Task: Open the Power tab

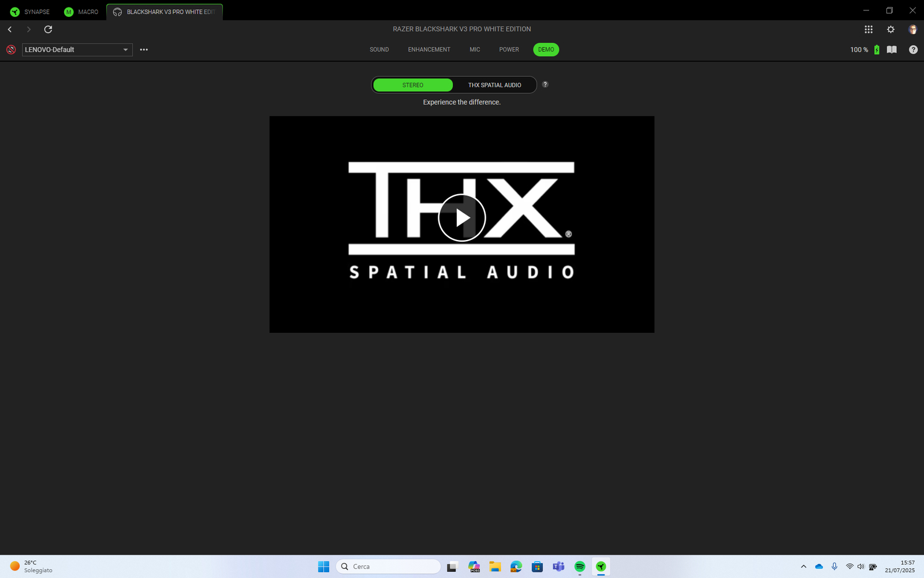Action: click(509, 50)
